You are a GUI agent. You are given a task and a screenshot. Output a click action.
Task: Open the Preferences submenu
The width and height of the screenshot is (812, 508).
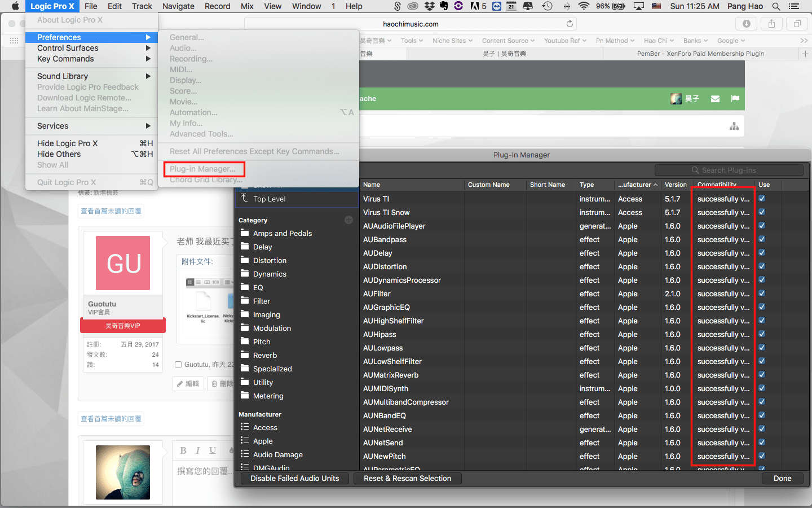tap(91, 37)
